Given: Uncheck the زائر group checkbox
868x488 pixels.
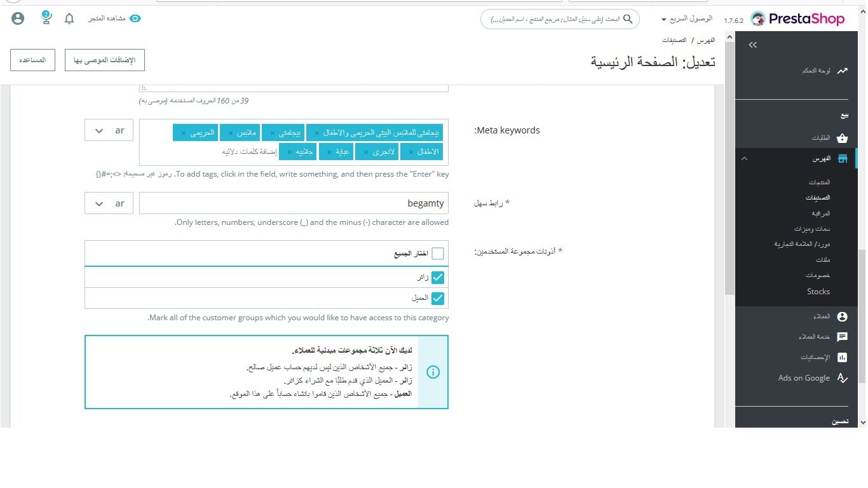Looking at the screenshot, I should point(437,277).
